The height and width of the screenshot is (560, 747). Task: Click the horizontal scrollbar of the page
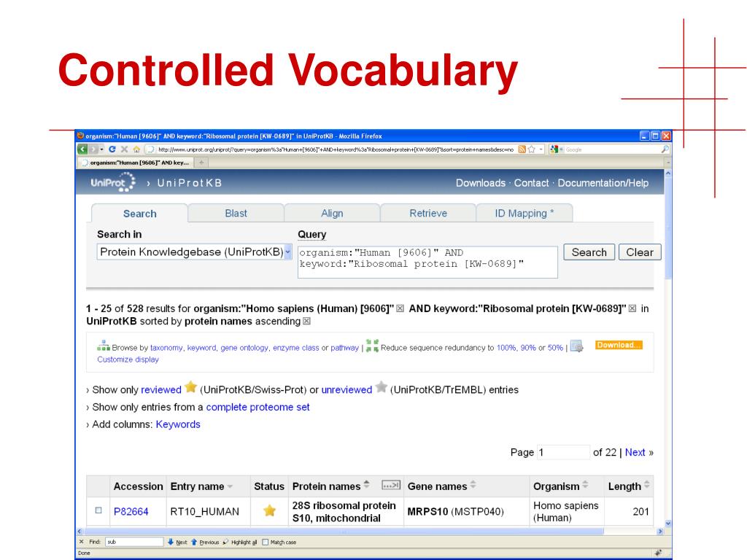point(343,531)
